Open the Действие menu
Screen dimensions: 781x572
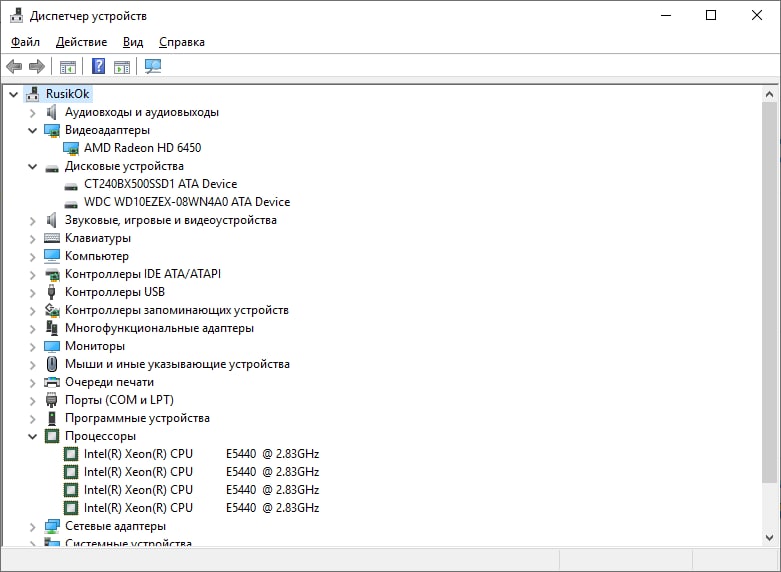point(81,42)
